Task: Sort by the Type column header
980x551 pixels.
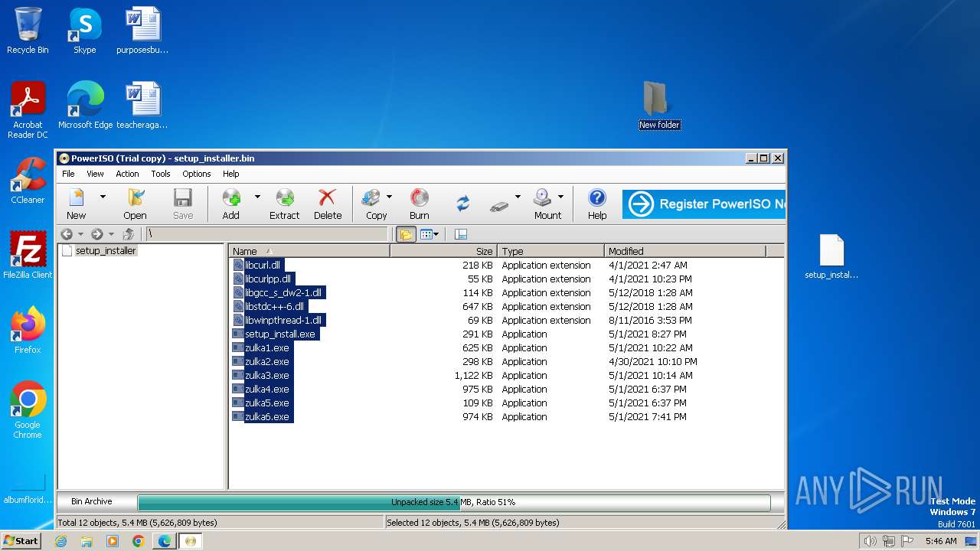Action: pyautogui.click(x=551, y=251)
